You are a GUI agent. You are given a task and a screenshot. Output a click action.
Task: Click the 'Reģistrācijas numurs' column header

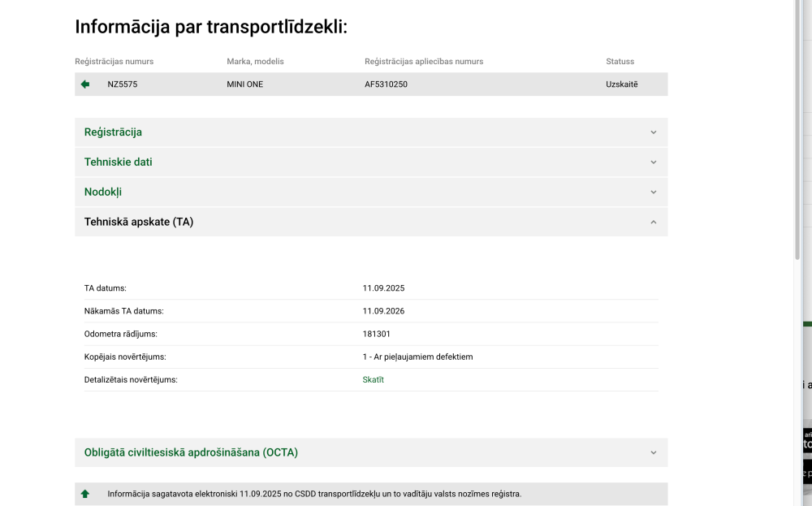(114, 62)
